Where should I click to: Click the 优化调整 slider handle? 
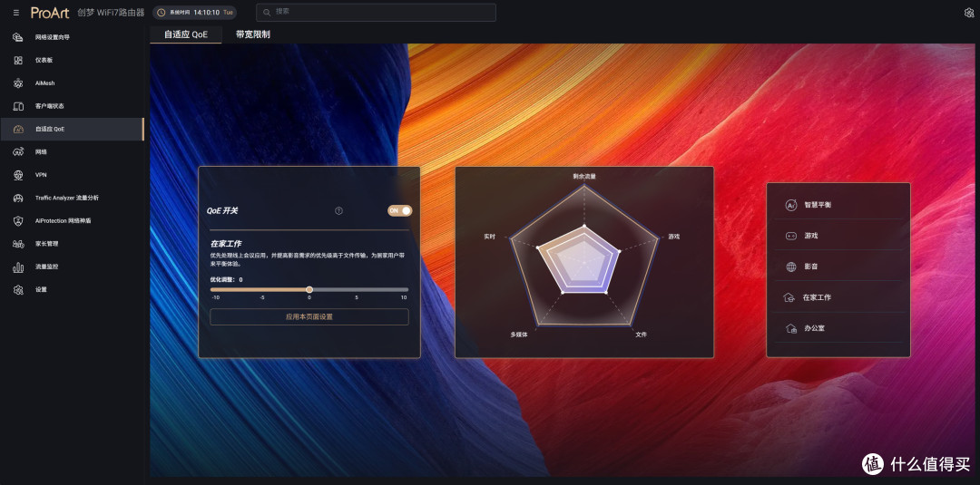pyautogui.click(x=309, y=289)
